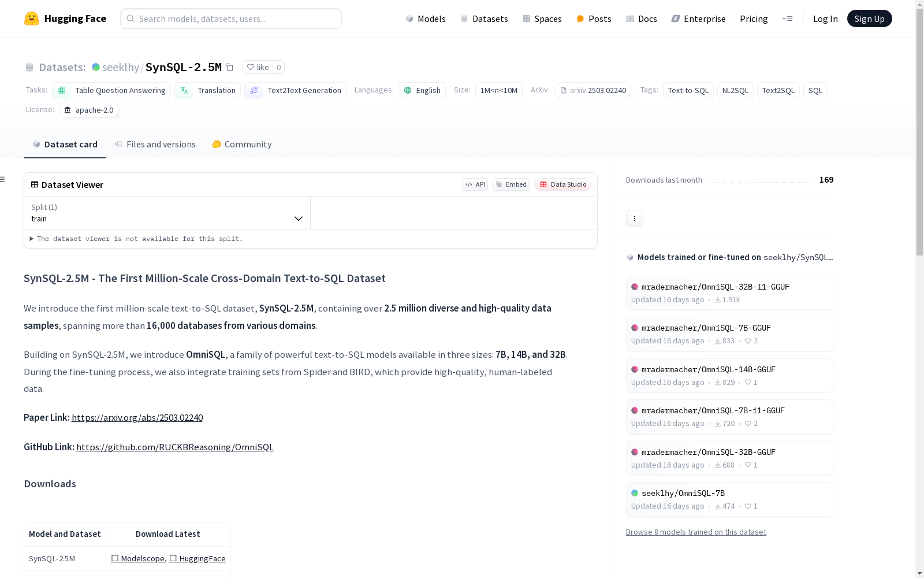Click the SQL tag

point(815,90)
